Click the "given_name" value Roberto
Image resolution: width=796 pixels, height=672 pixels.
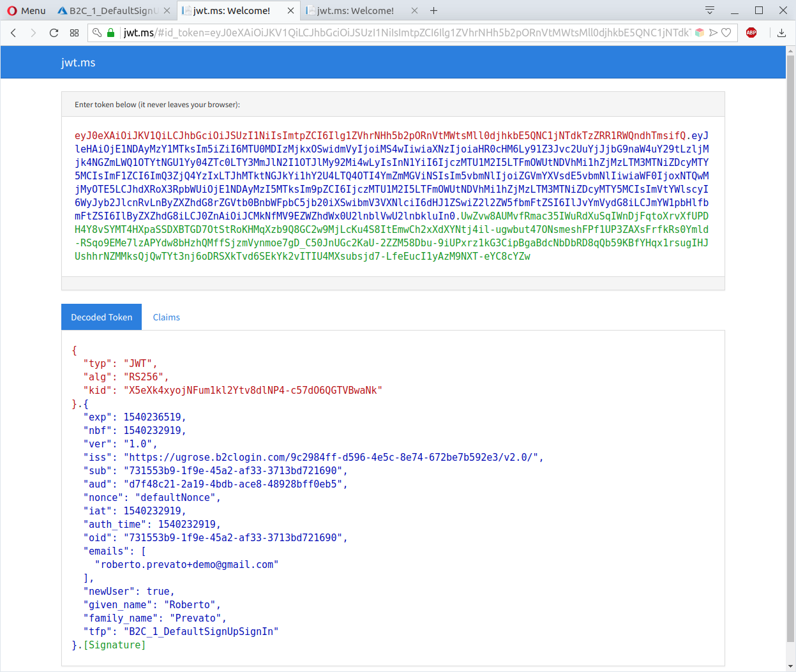click(x=190, y=604)
